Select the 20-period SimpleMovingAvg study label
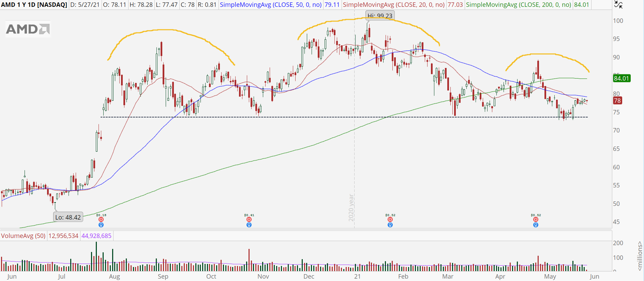Image resolution: width=644 pixels, height=281 pixels. [394, 5]
